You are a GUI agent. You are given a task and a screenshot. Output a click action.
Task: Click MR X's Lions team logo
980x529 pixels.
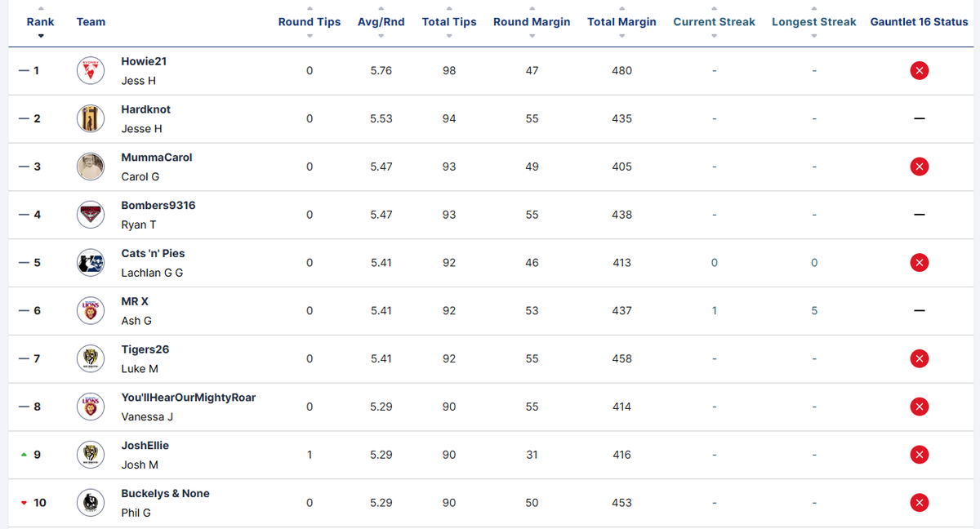[x=91, y=311]
